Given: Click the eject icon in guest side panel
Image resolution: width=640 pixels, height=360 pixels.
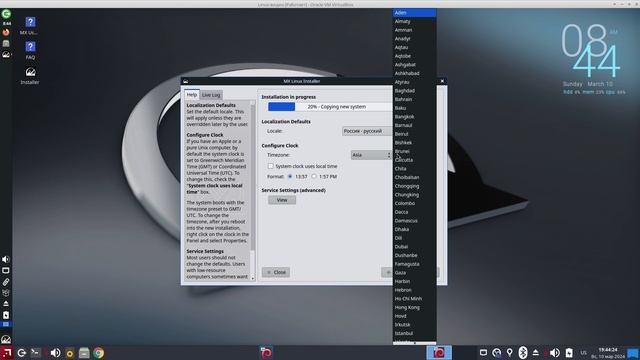Looking at the screenshot, I should 6,304.
